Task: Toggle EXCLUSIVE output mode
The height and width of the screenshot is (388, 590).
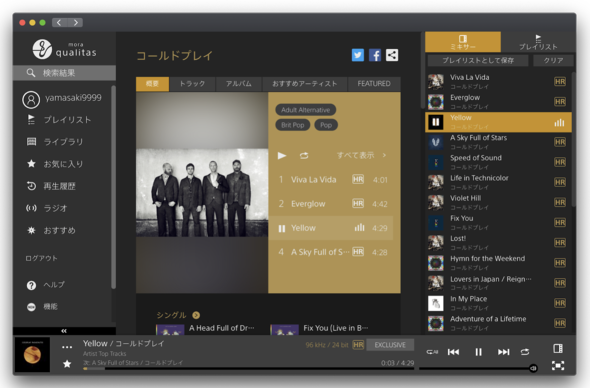Action: tap(390, 345)
